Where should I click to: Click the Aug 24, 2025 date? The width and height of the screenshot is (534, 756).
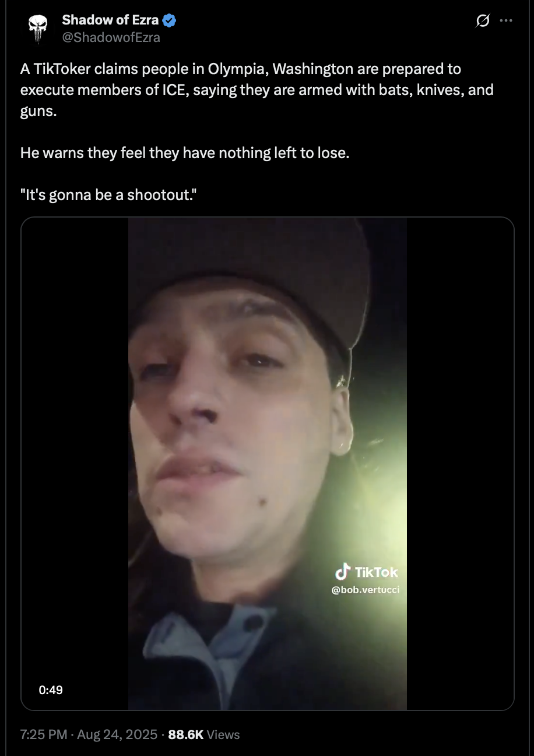[x=117, y=734]
